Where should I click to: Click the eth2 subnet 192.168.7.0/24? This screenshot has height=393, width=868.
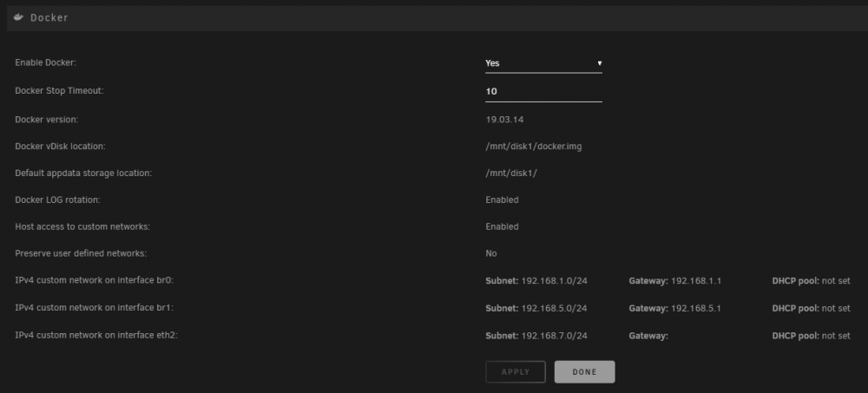tap(554, 336)
